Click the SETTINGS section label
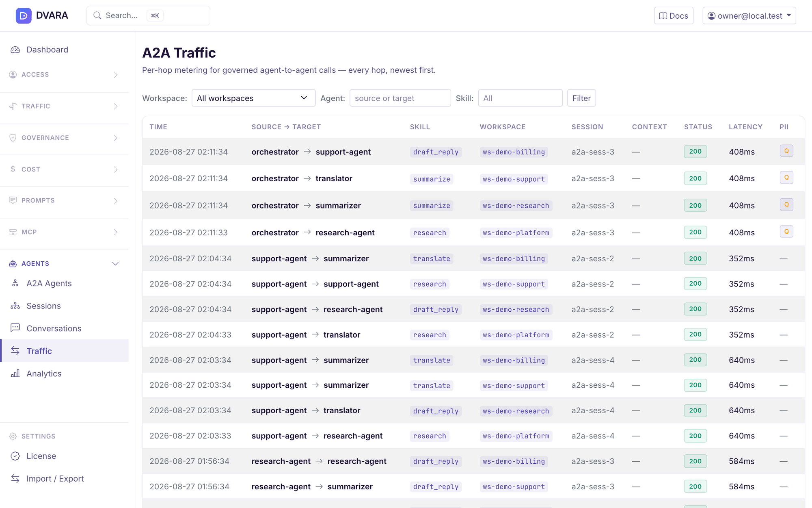Screen dimensions: 812x508 [x=39, y=436]
